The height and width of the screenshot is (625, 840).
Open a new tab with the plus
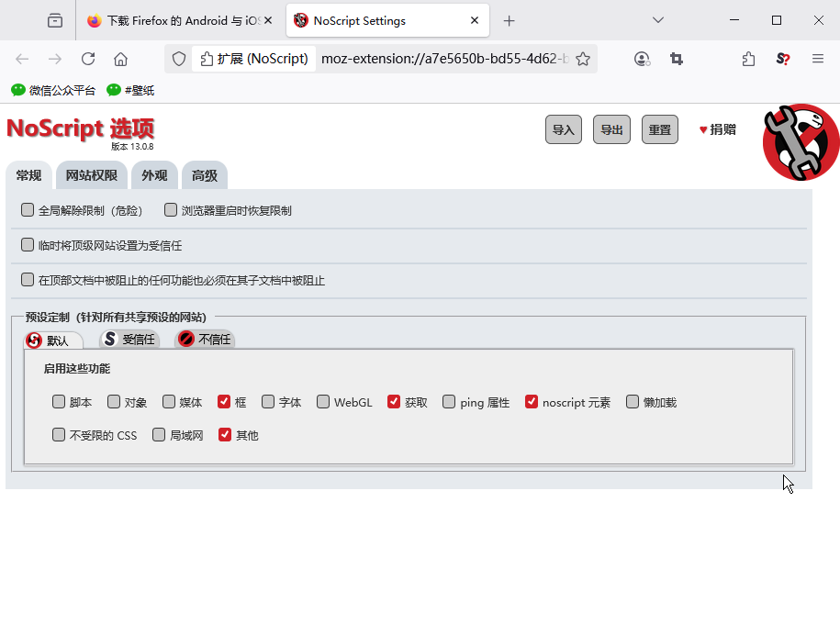(509, 21)
